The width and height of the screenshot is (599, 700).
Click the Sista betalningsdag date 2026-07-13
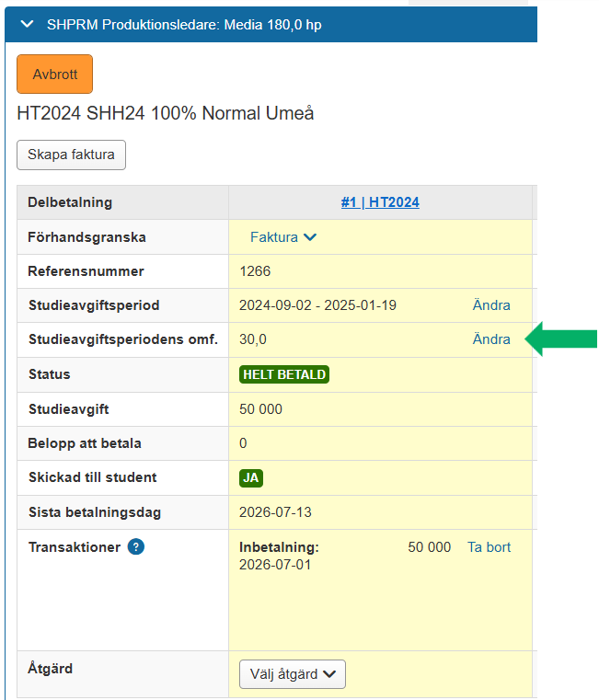click(275, 512)
